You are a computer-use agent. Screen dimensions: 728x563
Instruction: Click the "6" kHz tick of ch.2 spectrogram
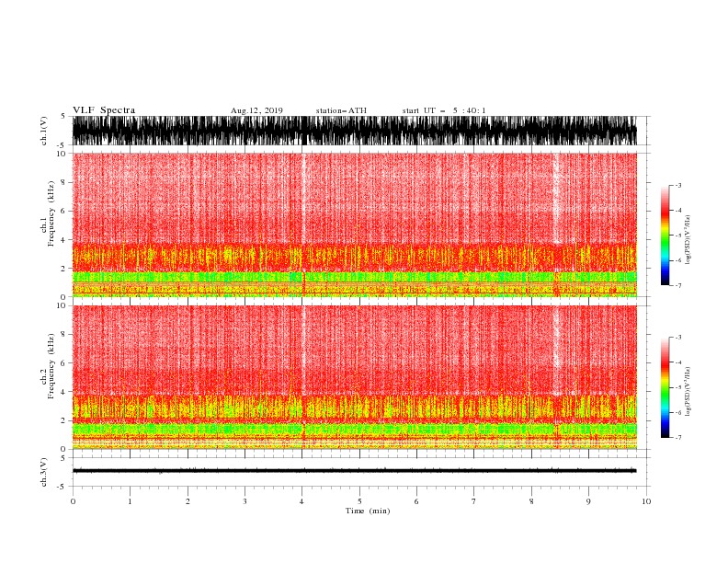[x=63, y=362]
